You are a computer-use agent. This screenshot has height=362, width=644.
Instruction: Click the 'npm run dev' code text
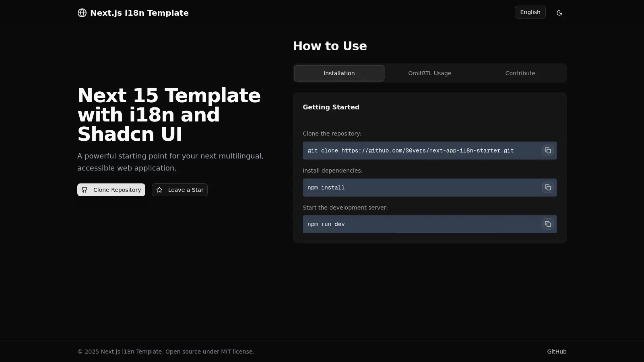326,224
